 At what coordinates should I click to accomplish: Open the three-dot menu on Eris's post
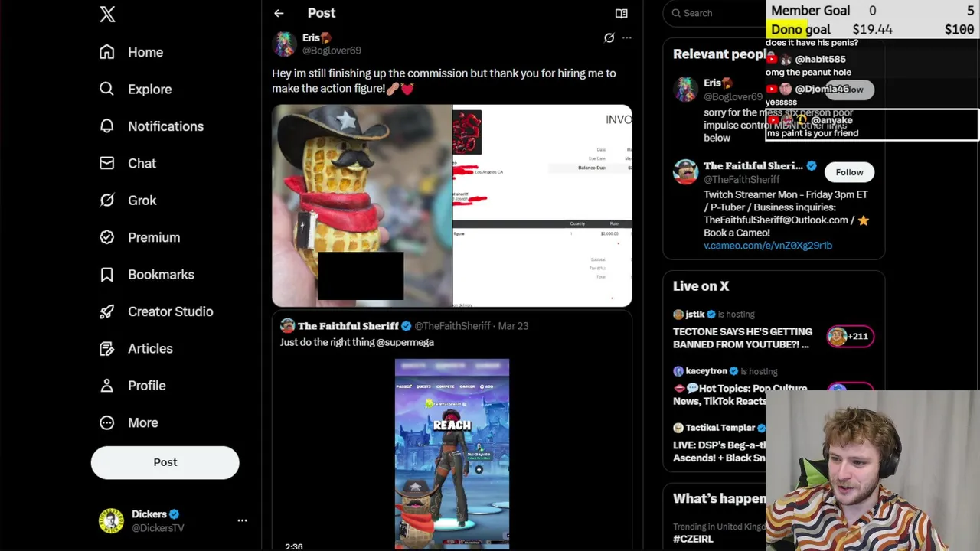click(626, 37)
